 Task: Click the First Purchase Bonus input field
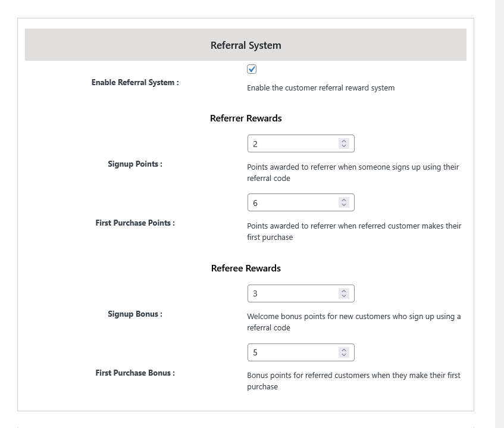(x=292, y=352)
